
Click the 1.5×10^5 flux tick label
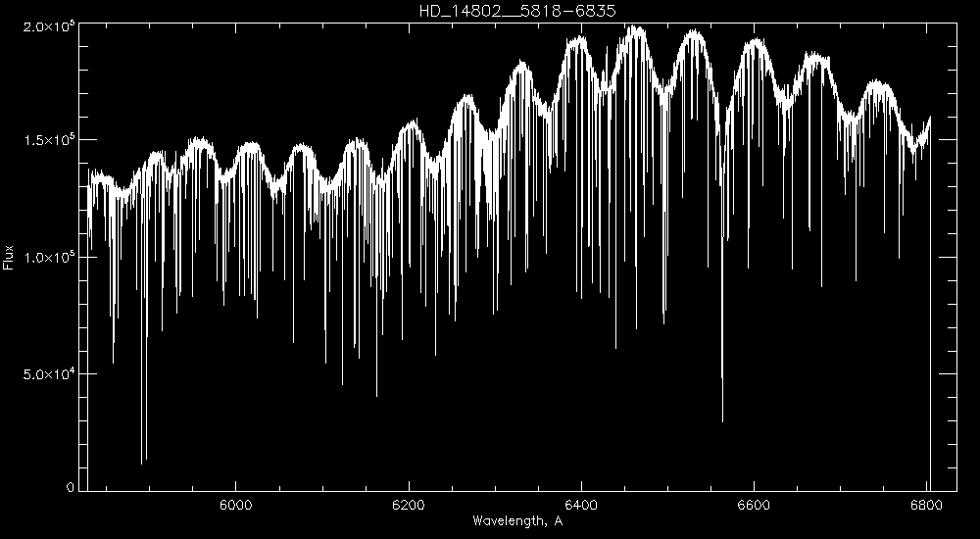pyautogui.click(x=51, y=140)
